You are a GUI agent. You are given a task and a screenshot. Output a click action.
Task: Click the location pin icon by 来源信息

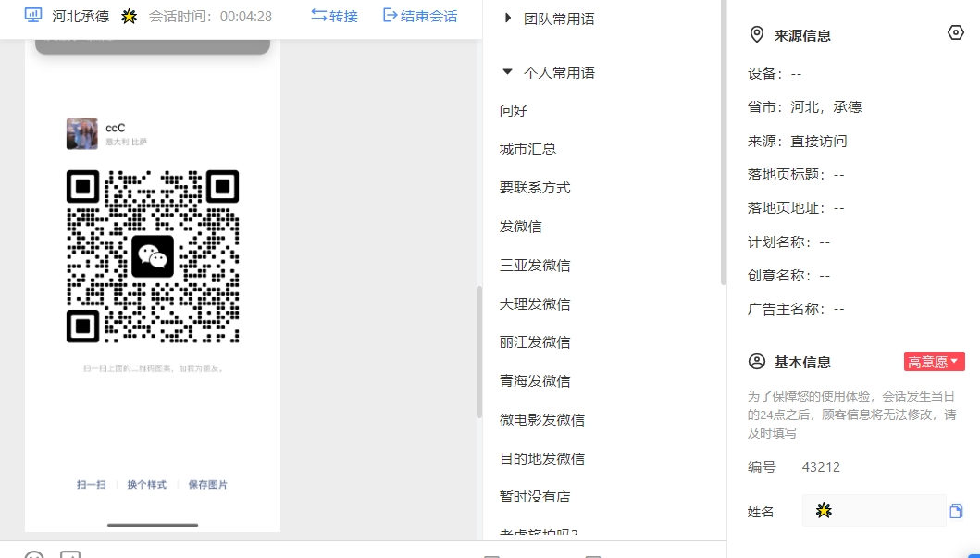(x=756, y=34)
